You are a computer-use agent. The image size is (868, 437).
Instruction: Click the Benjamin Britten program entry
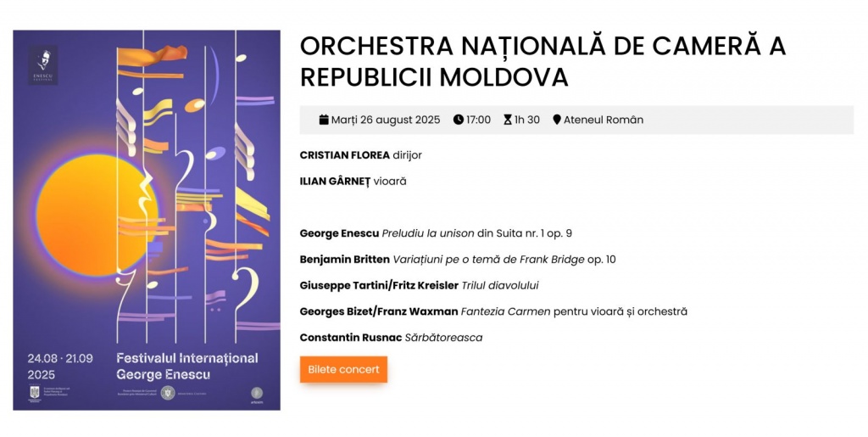458,260
